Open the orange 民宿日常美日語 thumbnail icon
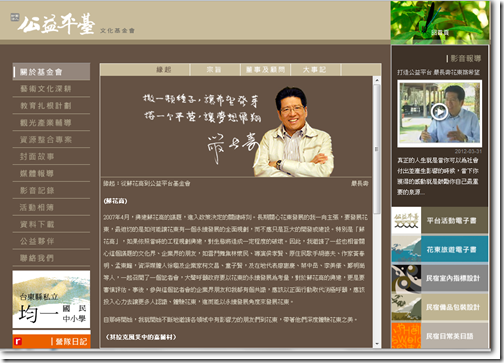Image resolution: width=504 pixels, height=363 pixels. pos(406,335)
